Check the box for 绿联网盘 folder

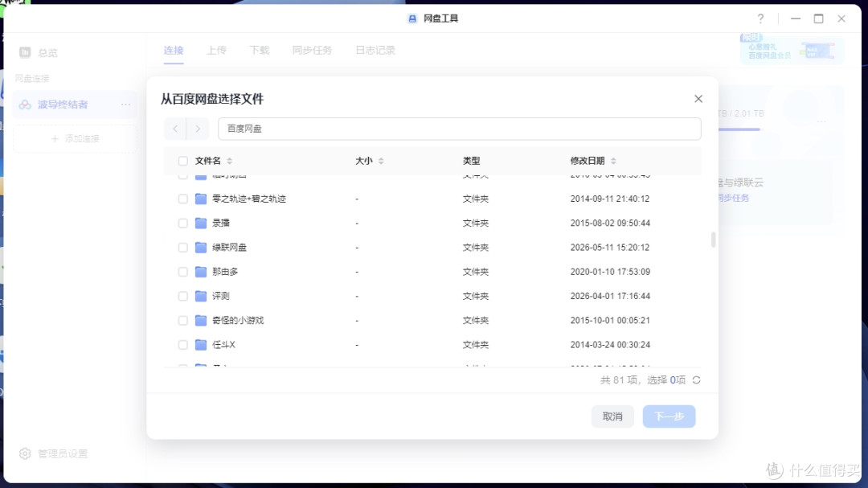click(182, 248)
